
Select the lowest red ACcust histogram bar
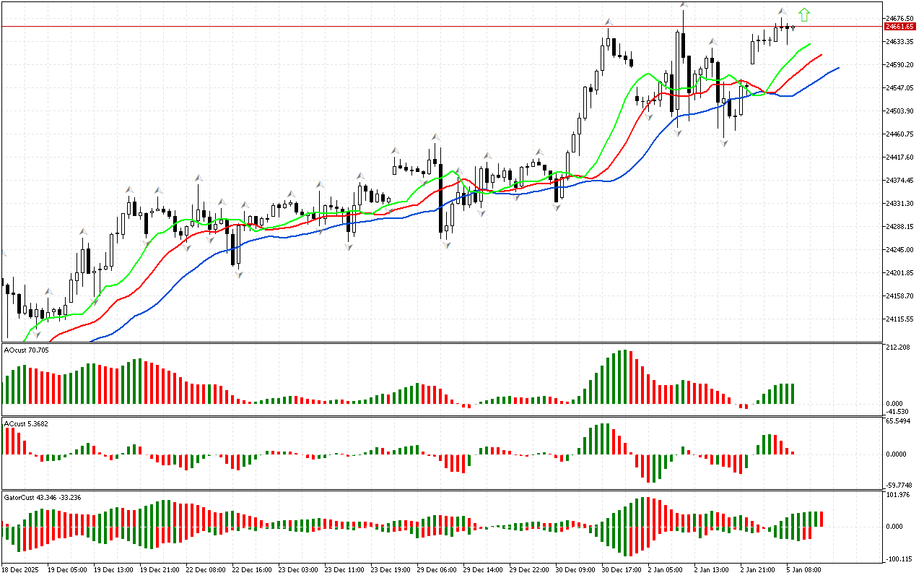pyautogui.click(x=649, y=468)
